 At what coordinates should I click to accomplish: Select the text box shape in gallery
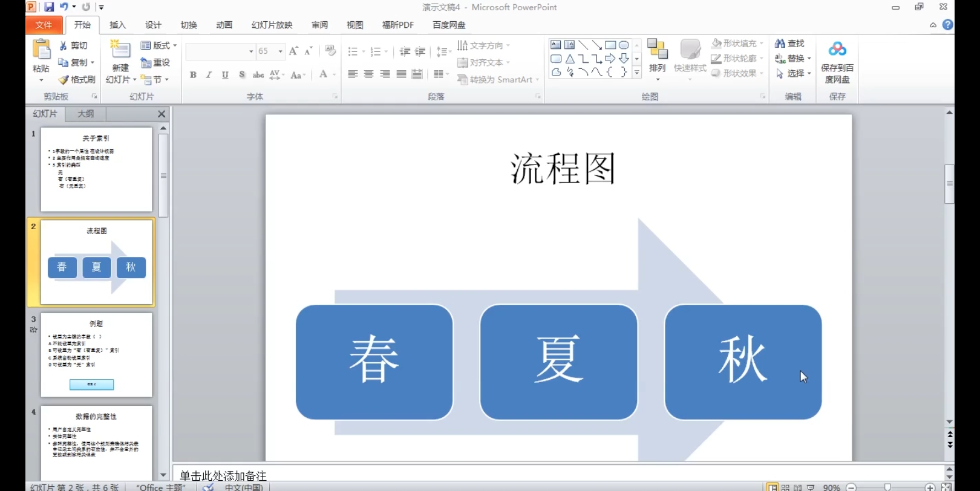click(x=556, y=45)
